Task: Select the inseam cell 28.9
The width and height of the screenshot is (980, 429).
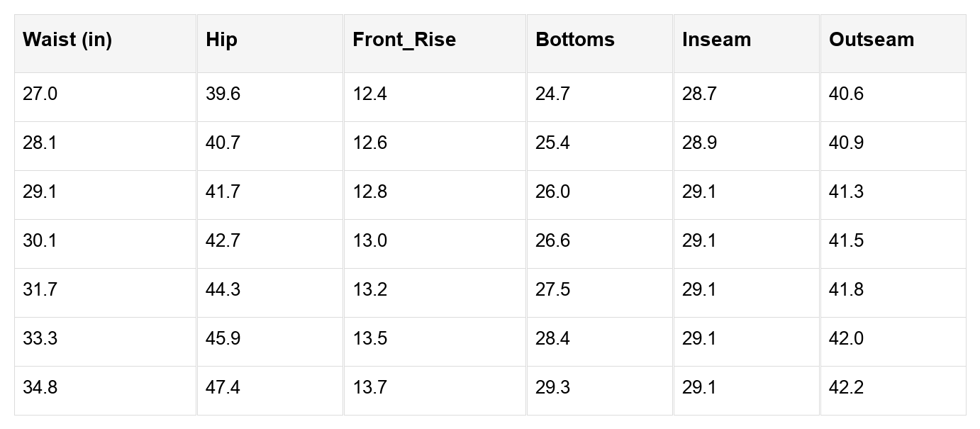Action: [699, 143]
